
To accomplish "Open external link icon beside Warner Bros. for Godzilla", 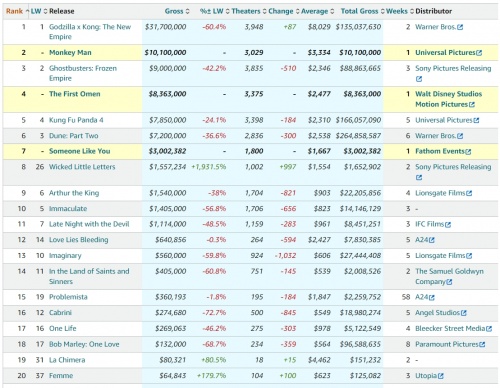I will click(460, 27).
